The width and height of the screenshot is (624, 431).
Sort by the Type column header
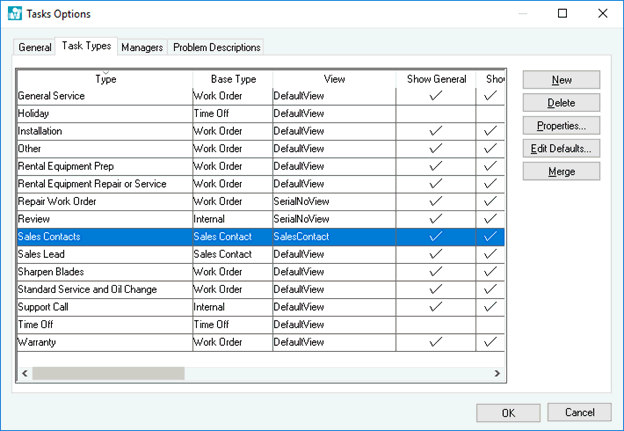105,79
